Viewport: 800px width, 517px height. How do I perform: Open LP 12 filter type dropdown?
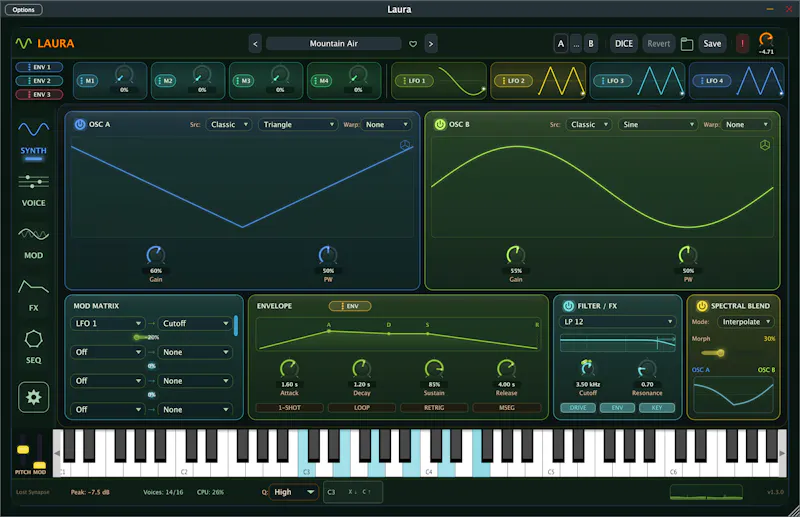(617, 322)
